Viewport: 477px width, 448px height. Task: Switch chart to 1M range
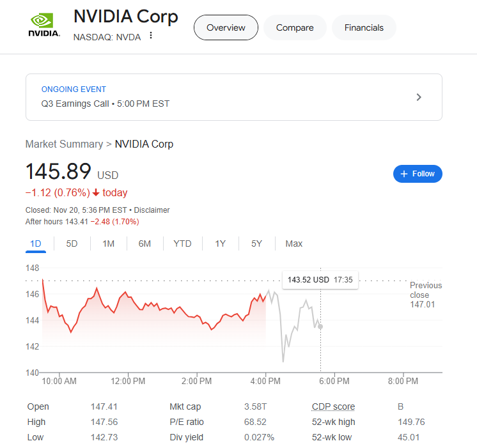(109, 243)
